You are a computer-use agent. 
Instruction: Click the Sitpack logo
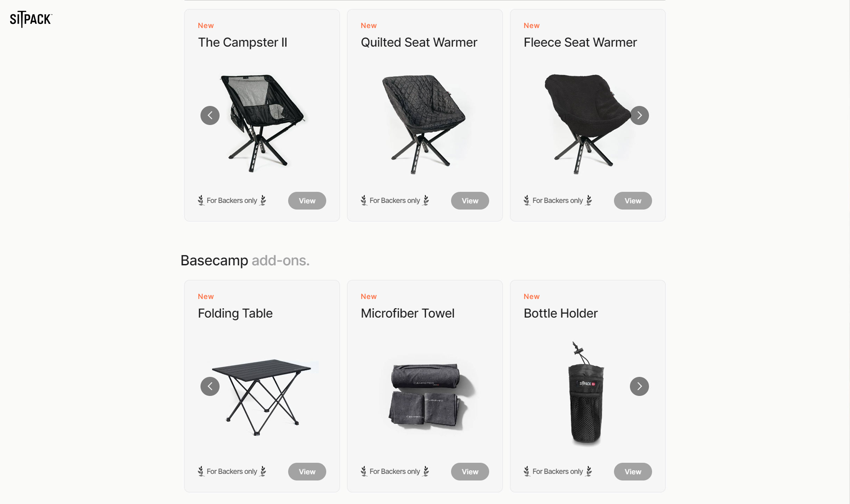(x=31, y=19)
